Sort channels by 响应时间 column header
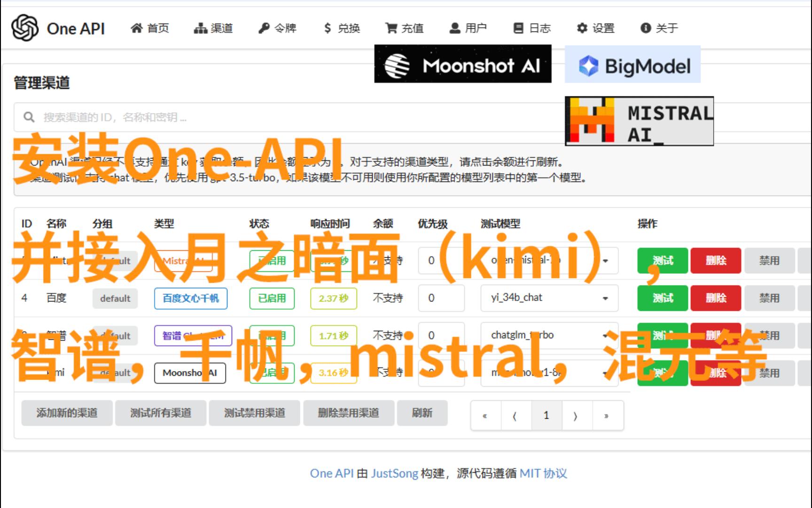Viewport: 812px width, 508px height. [330, 223]
